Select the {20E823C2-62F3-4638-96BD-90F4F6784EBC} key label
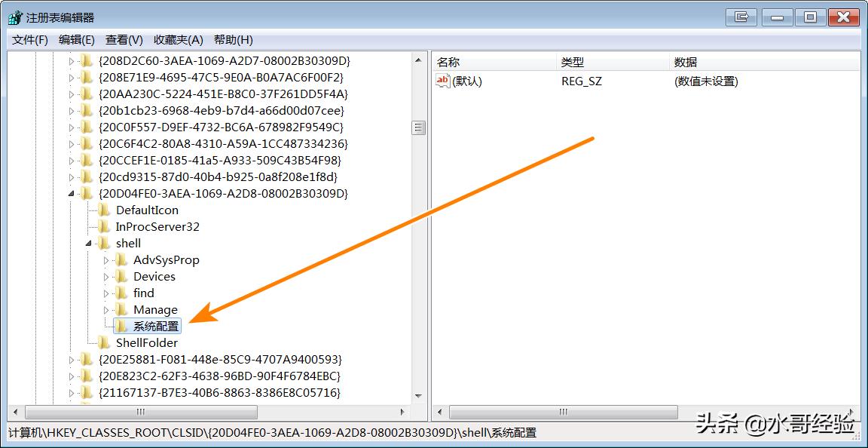Screen dimensions: 868x448 pyautogui.click(x=219, y=376)
